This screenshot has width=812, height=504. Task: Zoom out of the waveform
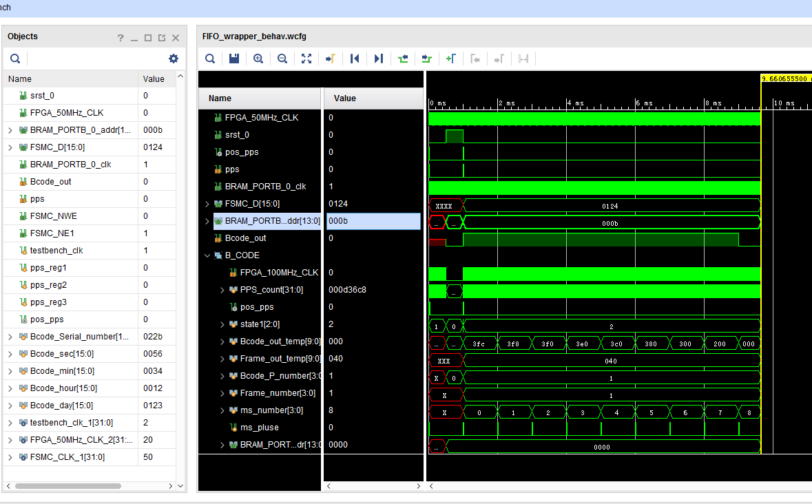click(282, 59)
